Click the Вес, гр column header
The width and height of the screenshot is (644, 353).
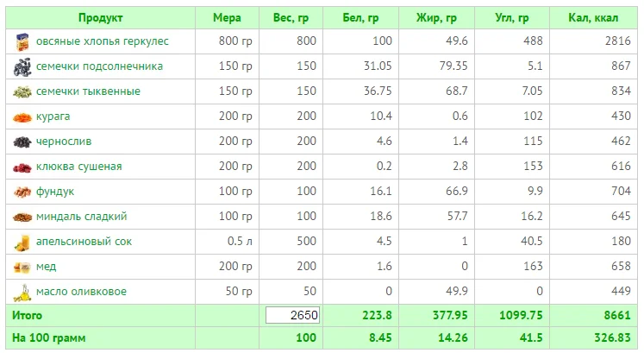[x=291, y=17]
